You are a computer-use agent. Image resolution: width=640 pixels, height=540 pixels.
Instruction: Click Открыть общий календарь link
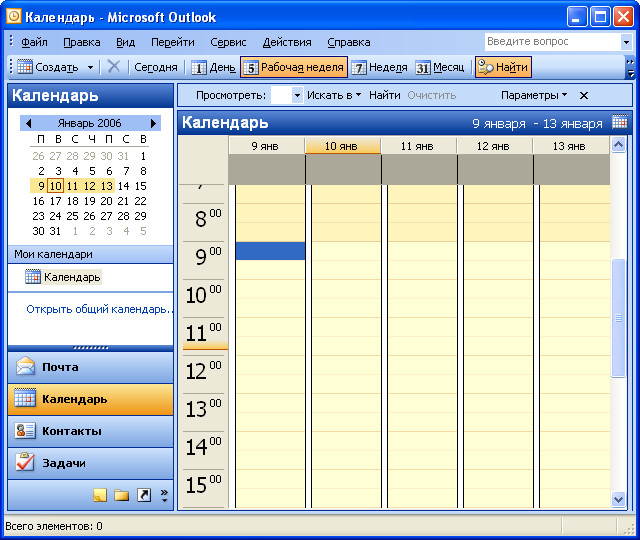(99, 309)
